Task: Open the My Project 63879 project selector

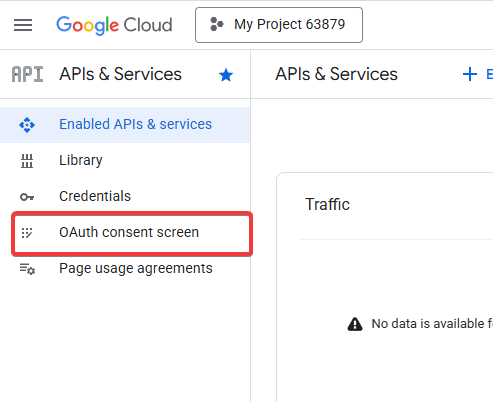Action: point(279,25)
